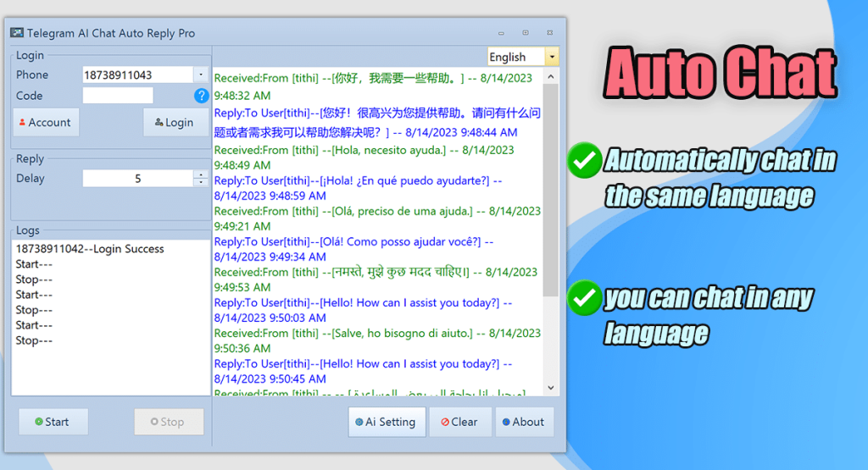The image size is (868, 470).
Task: Click the app icon in the title bar
Action: (16, 33)
